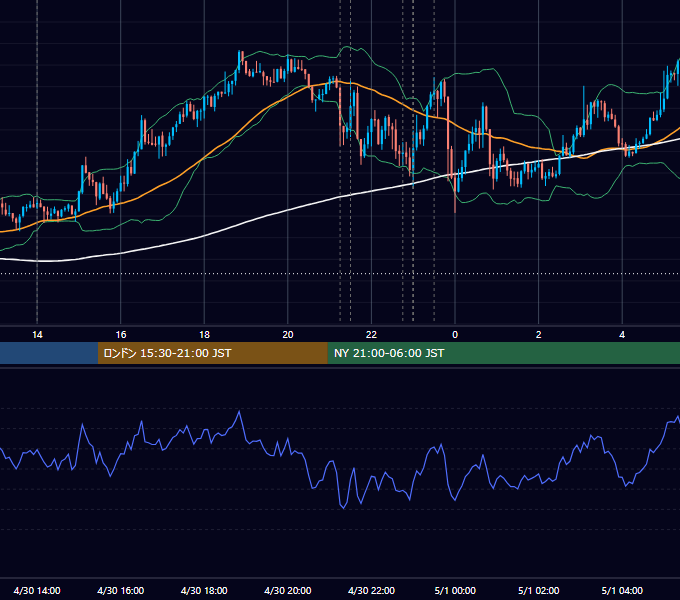Click hour label '4' under the price chart
680x600 pixels.
point(622,335)
